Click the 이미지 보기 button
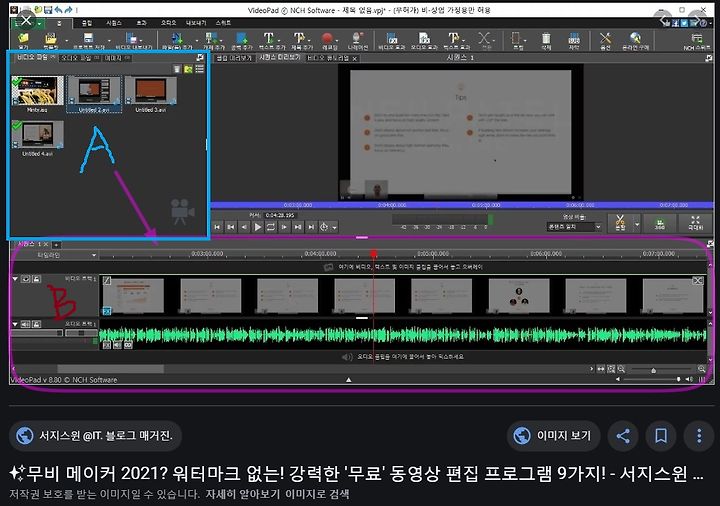720x506 pixels. click(553, 435)
